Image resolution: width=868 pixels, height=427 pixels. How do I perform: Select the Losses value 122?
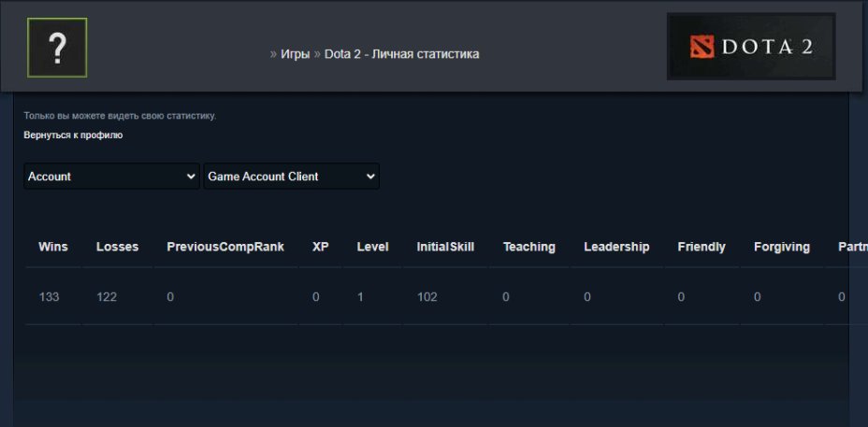[107, 297]
